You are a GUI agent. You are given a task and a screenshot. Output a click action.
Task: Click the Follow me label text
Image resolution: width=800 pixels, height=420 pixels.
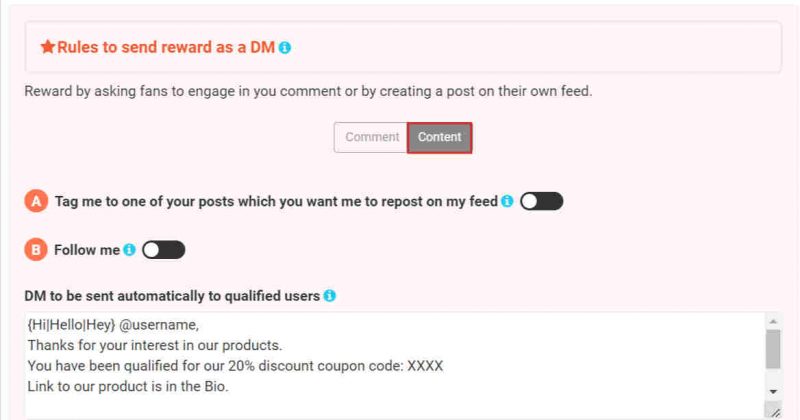pos(87,250)
